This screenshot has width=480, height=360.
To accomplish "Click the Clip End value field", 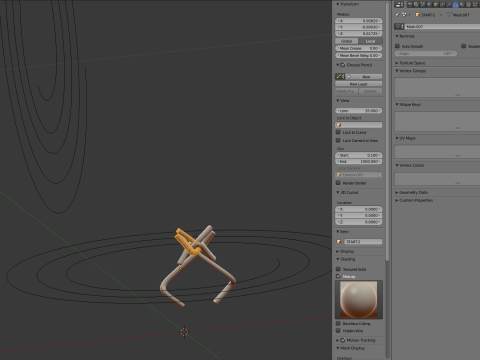I will click(x=359, y=161).
